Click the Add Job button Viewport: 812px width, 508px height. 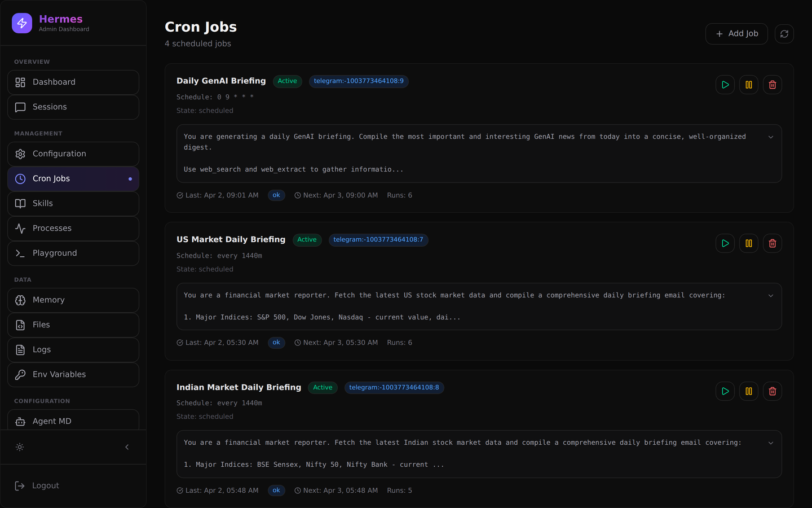736,34
